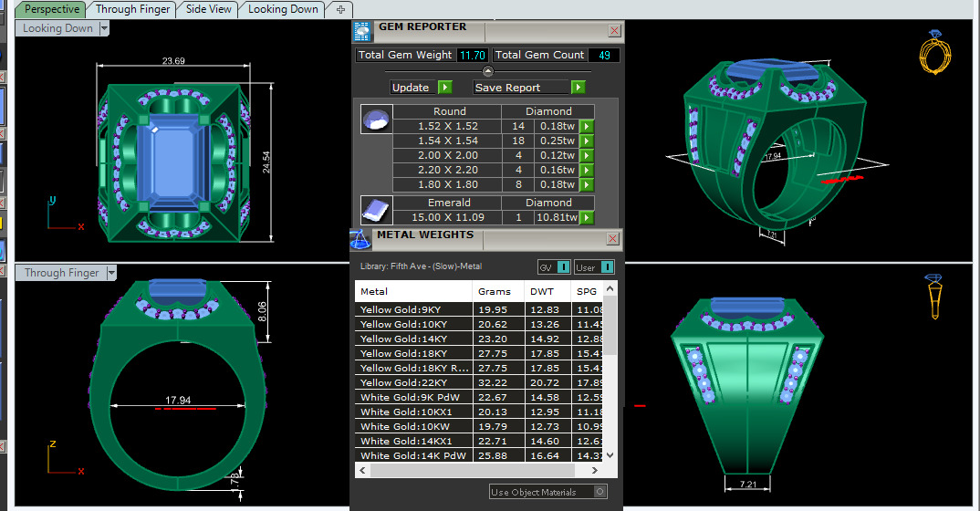
Task: Select the Yellow Gold:22KY row
Action: pyautogui.click(x=479, y=382)
